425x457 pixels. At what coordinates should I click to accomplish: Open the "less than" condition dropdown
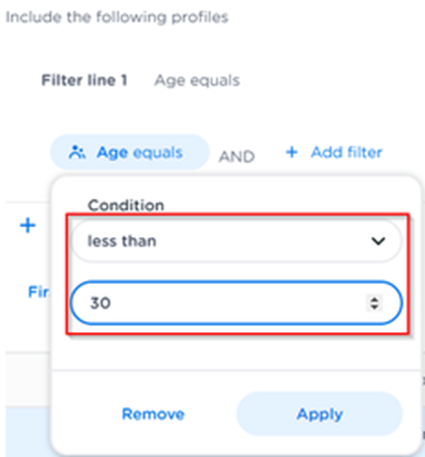[236, 241]
